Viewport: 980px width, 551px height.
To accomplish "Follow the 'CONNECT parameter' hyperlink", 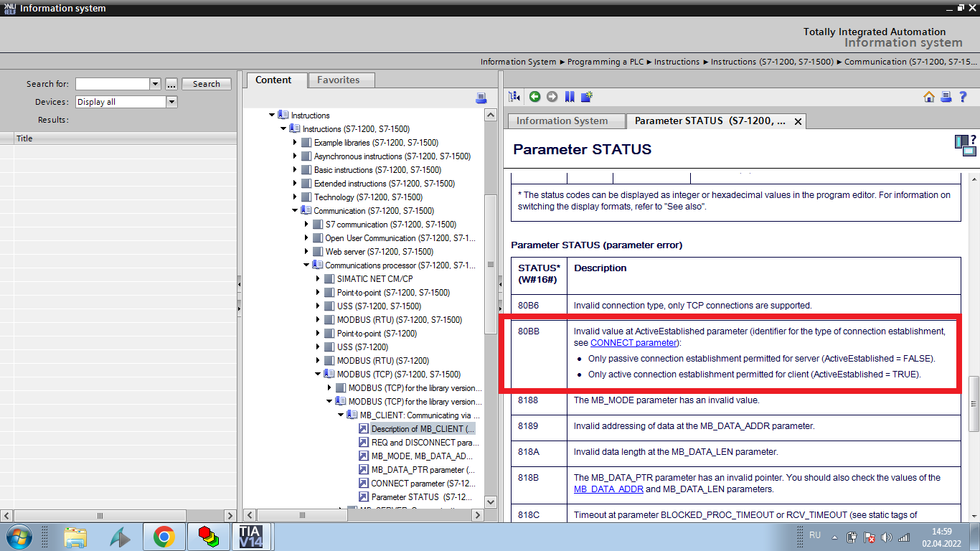I will 633,343.
